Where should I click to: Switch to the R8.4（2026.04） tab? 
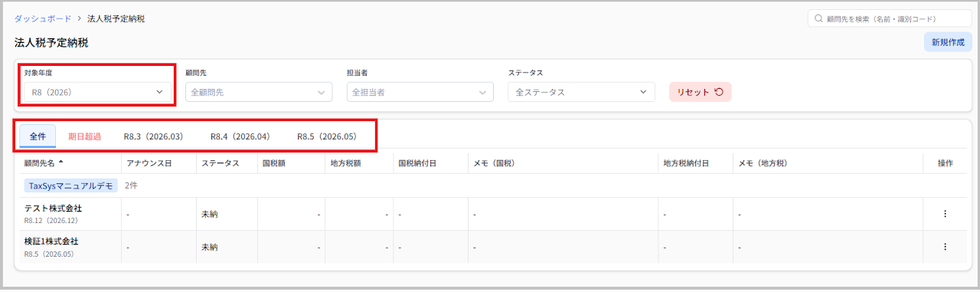[x=240, y=136]
